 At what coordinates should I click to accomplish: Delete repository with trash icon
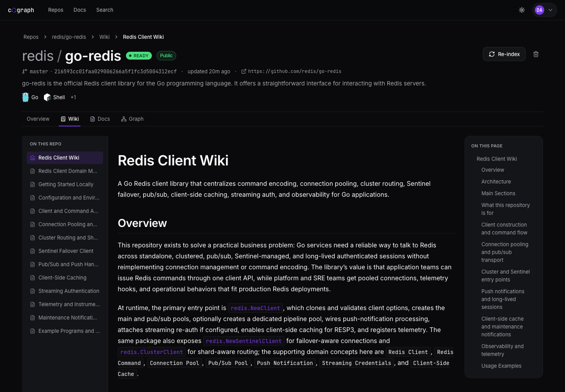[x=536, y=54]
